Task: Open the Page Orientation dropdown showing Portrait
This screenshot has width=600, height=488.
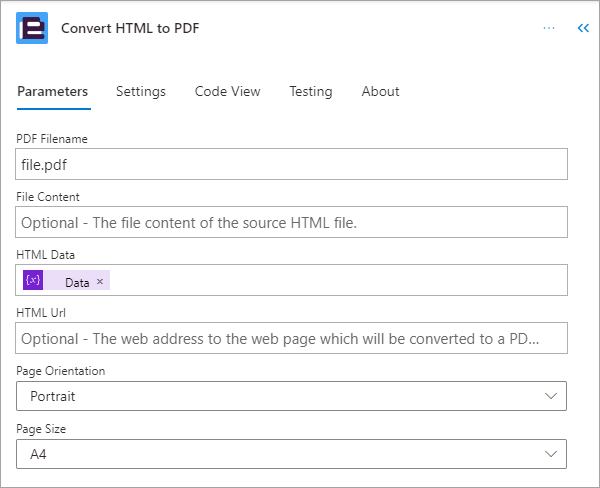Action: [291, 396]
